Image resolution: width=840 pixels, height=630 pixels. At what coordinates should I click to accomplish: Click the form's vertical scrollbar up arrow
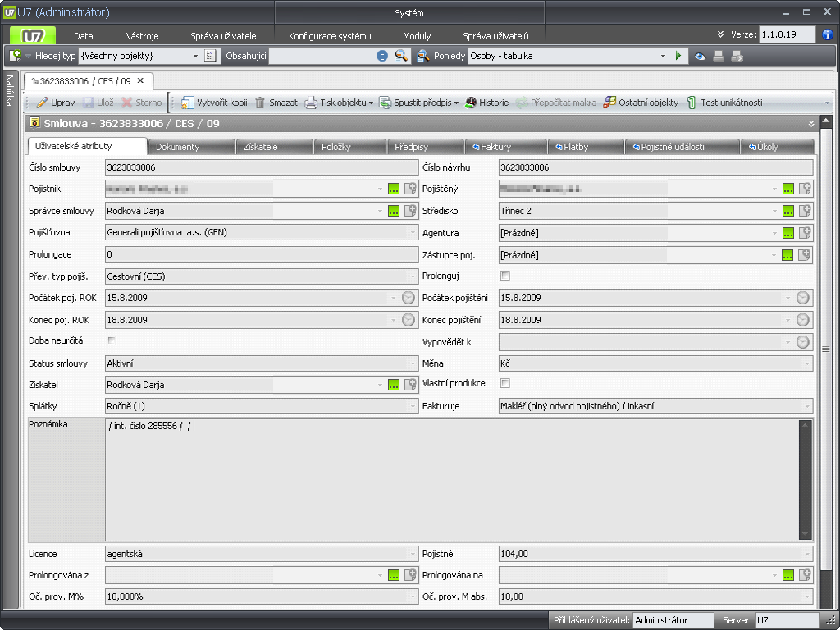pyautogui.click(x=825, y=123)
